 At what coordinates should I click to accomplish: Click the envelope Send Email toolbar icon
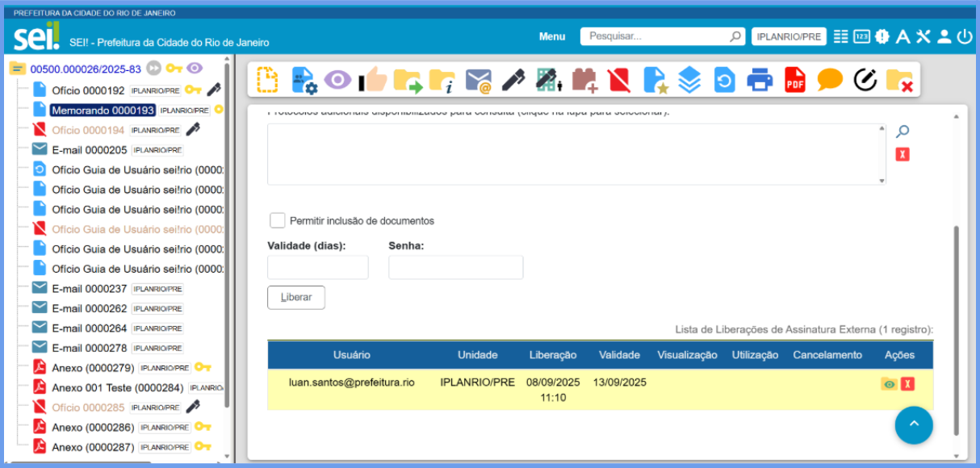478,80
